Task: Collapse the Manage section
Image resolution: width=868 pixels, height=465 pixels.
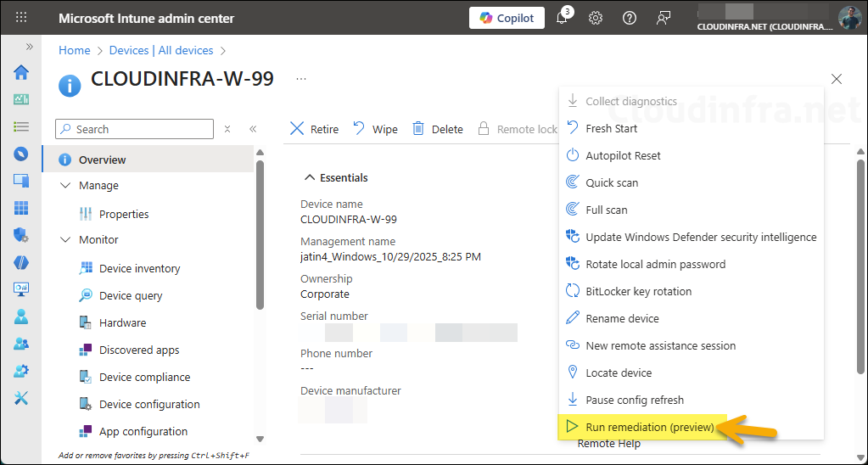Action: pyautogui.click(x=66, y=186)
